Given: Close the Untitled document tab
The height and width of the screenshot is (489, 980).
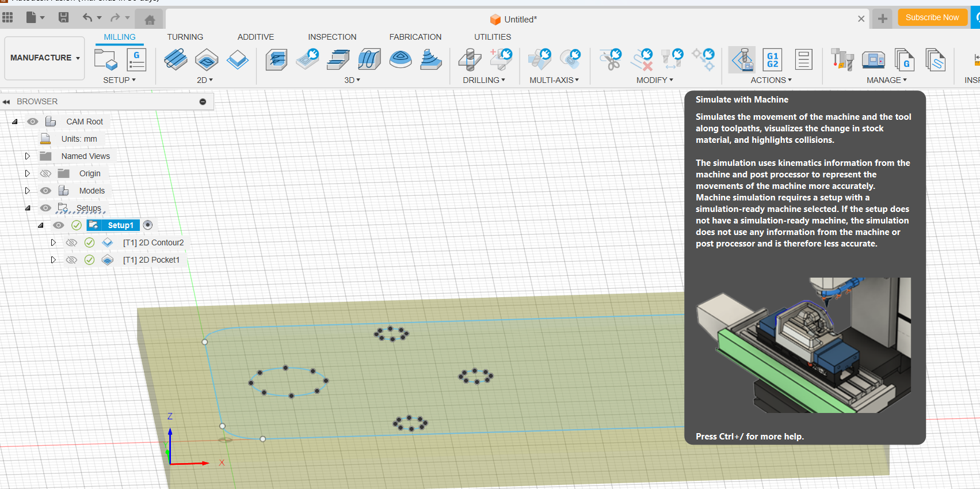Looking at the screenshot, I should point(861,19).
